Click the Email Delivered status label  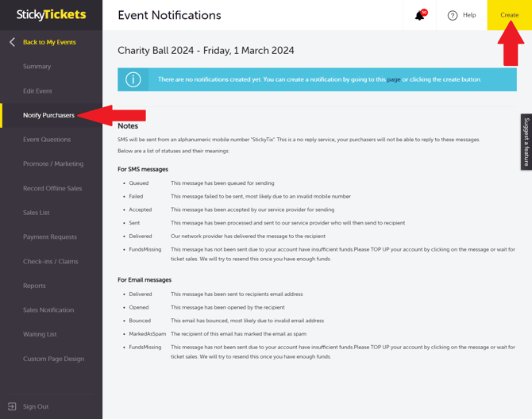tap(141, 294)
